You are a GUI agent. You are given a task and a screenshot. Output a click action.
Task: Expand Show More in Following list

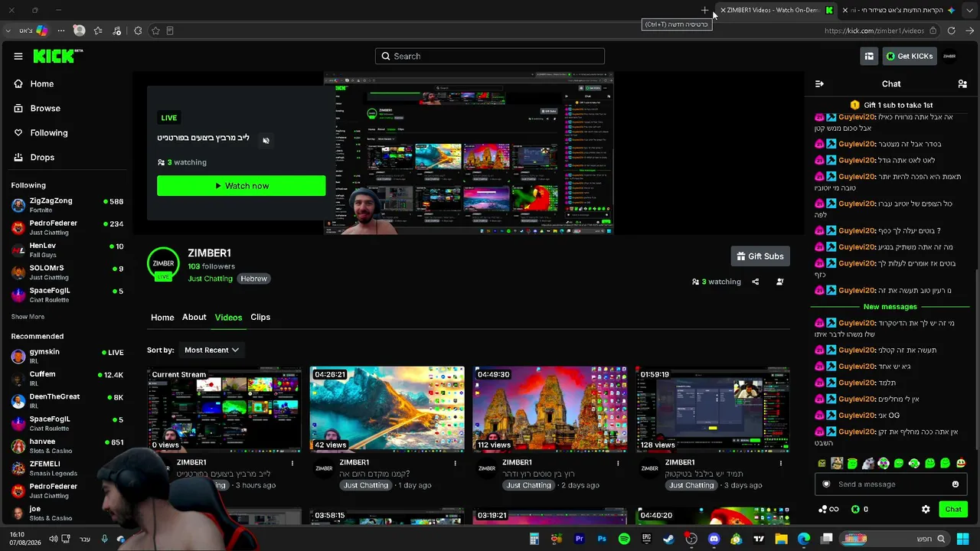(x=28, y=317)
